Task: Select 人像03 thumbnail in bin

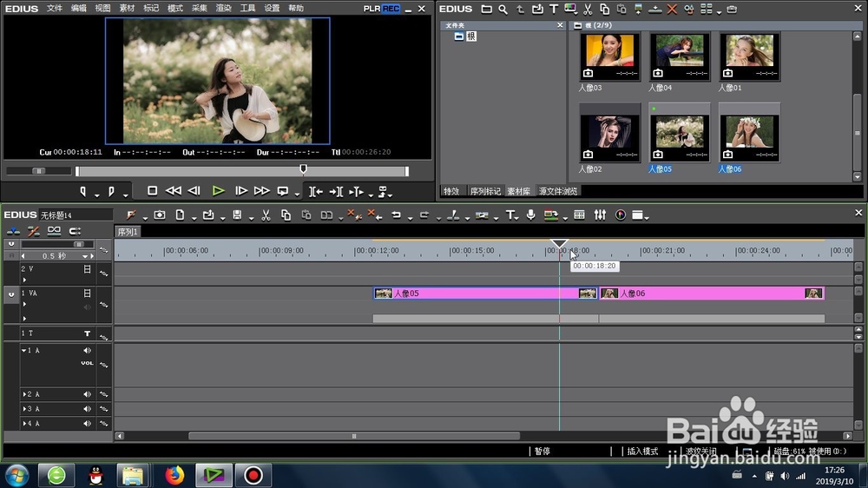Action: [609, 56]
